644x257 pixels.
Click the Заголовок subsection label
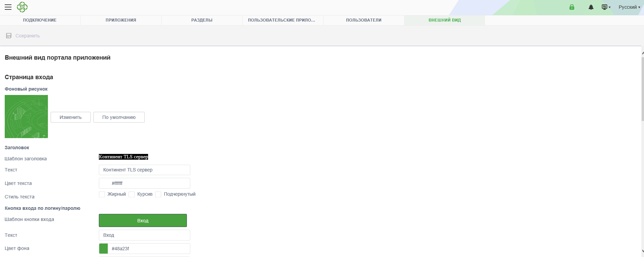tap(17, 148)
